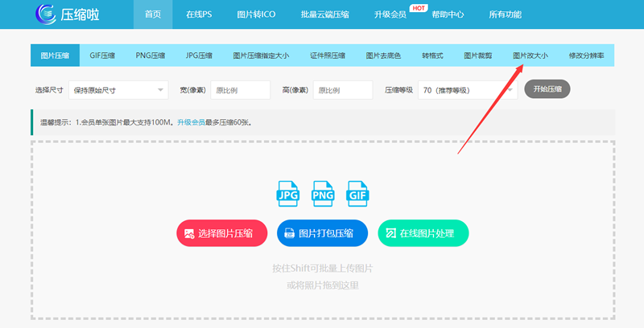Follow the 升级会员 link in the tip
Screen dimensions: 644x328
pyautogui.click(x=191, y=122)
